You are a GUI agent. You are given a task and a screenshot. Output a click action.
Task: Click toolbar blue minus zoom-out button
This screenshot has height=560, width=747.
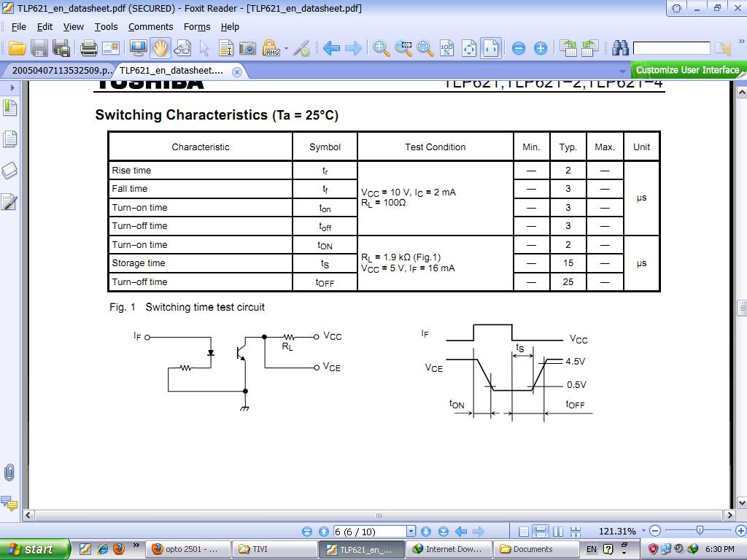point(519,48)
